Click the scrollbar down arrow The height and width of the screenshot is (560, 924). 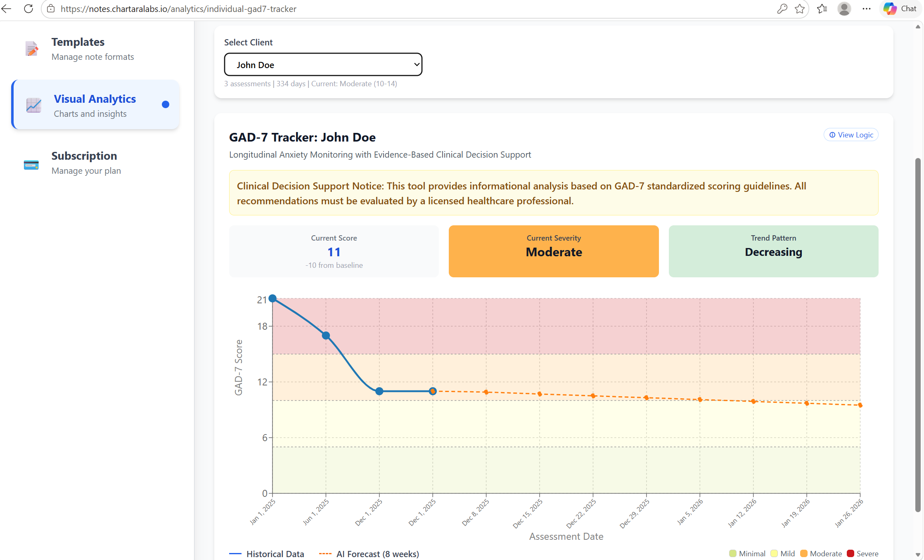(918, 555)
